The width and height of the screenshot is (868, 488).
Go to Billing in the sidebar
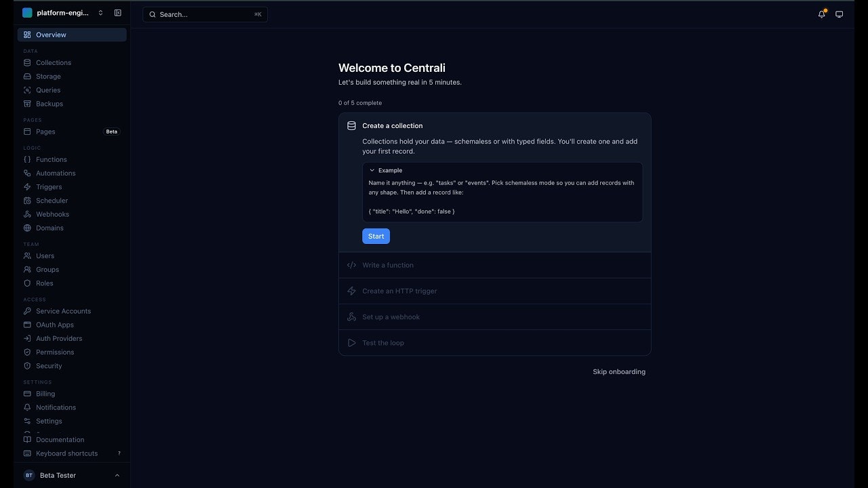72,394
